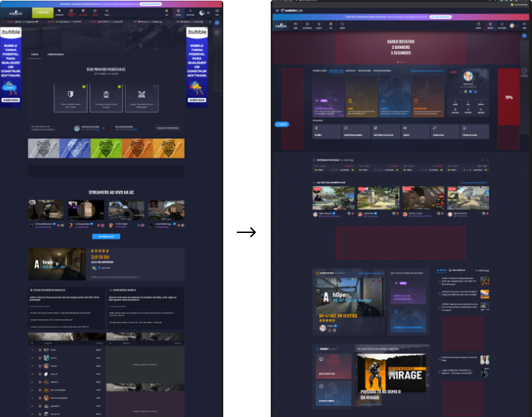The image size is (532, 417).
Task: Click blue circular icon on left page sidebar
Action: tap(217, 23)
